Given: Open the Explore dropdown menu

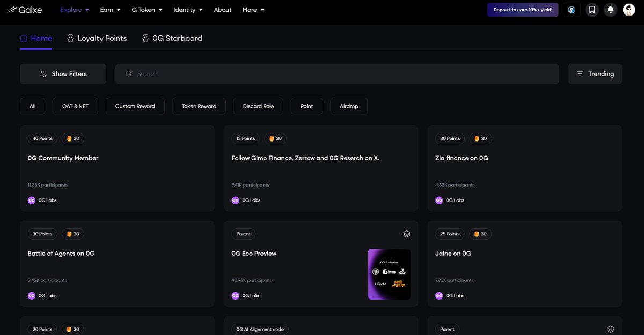Looking at the screenshot, I should pyautogui.click(x=75, y=10).
